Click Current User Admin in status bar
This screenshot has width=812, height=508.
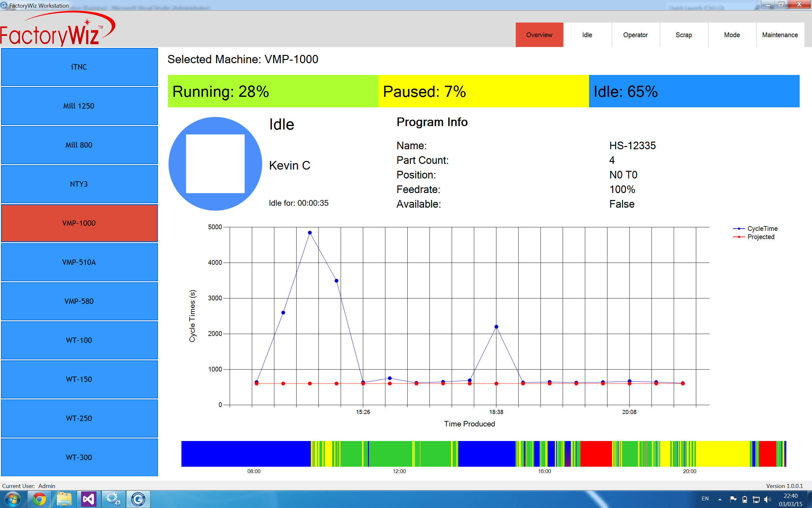29,486
